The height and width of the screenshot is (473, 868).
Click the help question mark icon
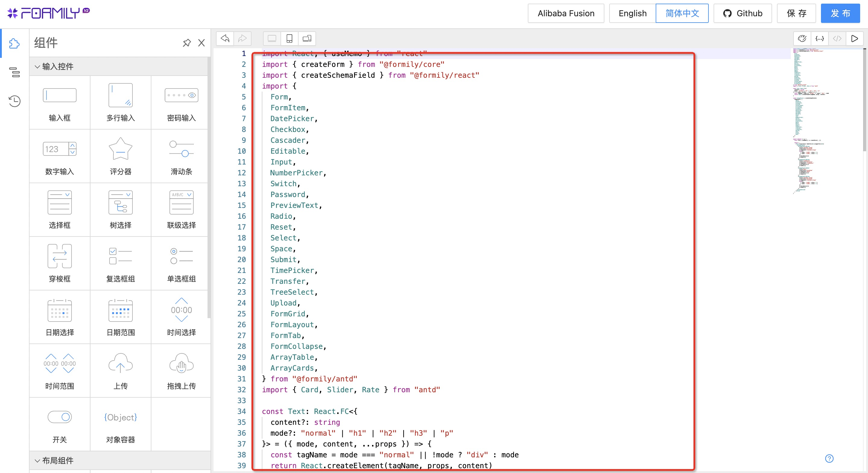tap(830, 459)
